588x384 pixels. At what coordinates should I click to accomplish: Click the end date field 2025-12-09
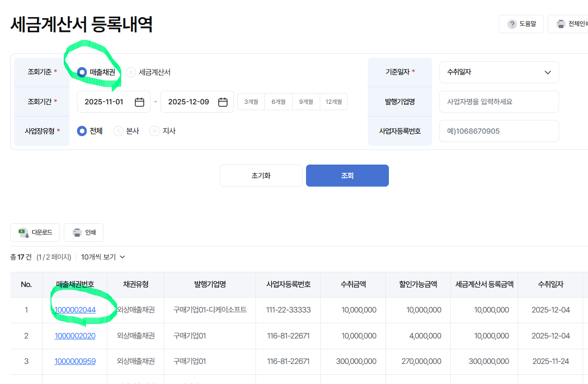pos(197,102)
